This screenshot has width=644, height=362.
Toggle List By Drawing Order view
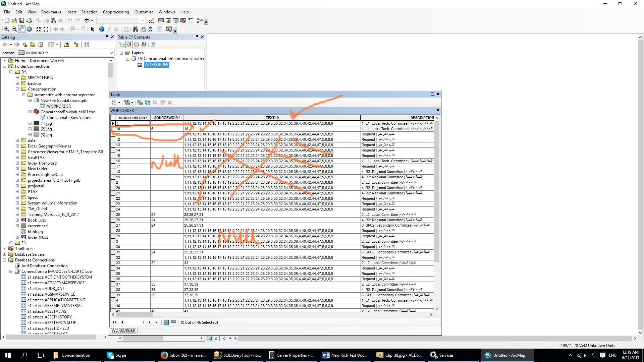122,45
